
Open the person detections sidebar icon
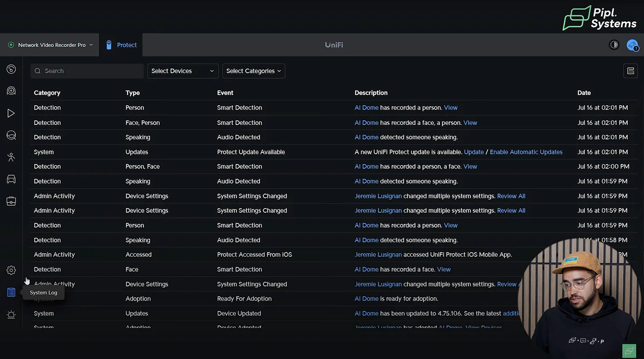[x=11, y=157]
